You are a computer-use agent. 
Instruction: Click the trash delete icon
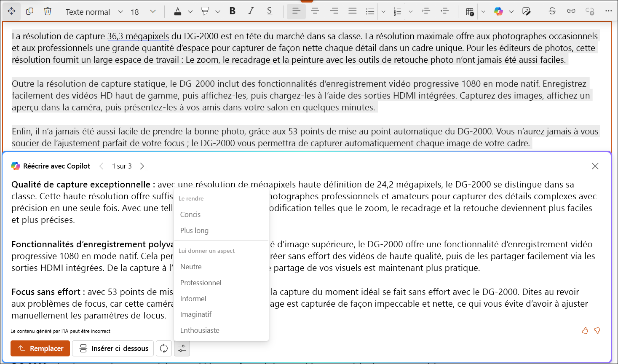click(48, 11)
